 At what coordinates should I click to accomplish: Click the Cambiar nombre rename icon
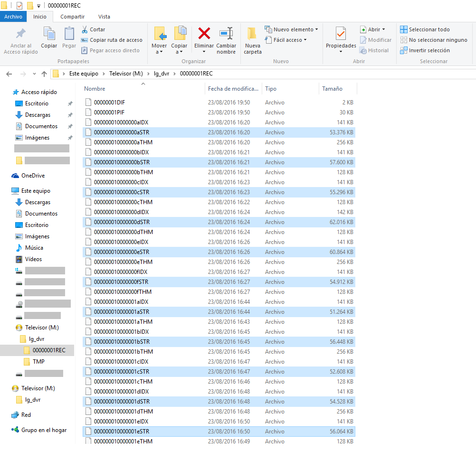(x=226, y=34)
